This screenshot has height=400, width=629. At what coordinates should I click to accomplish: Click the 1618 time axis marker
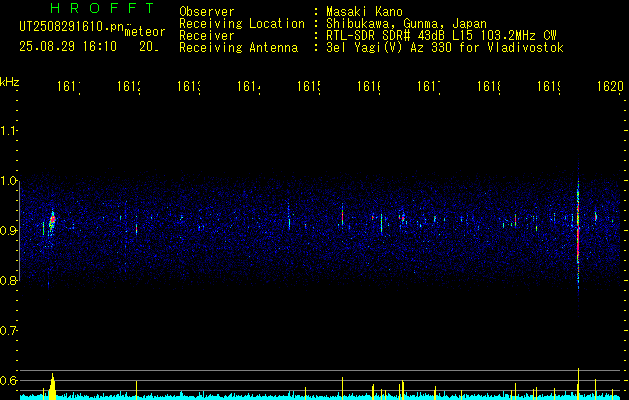tap(489, 86)
